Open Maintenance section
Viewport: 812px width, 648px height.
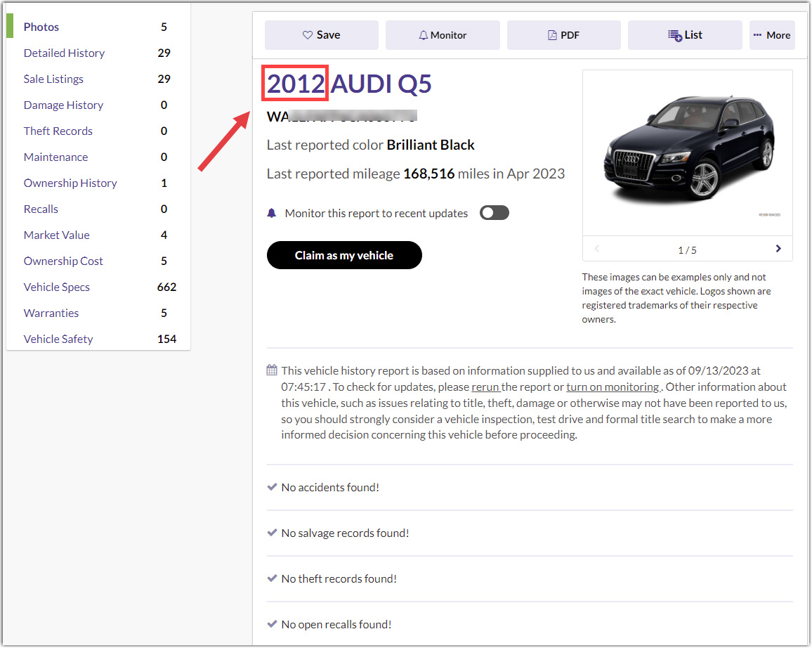point(56,157)
